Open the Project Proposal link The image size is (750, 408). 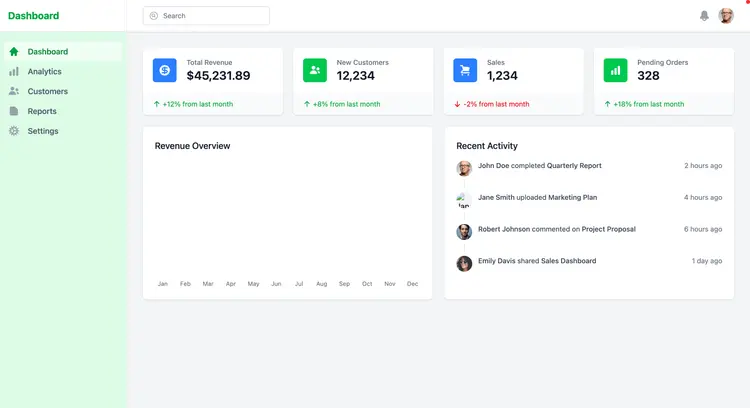point(608,229)
